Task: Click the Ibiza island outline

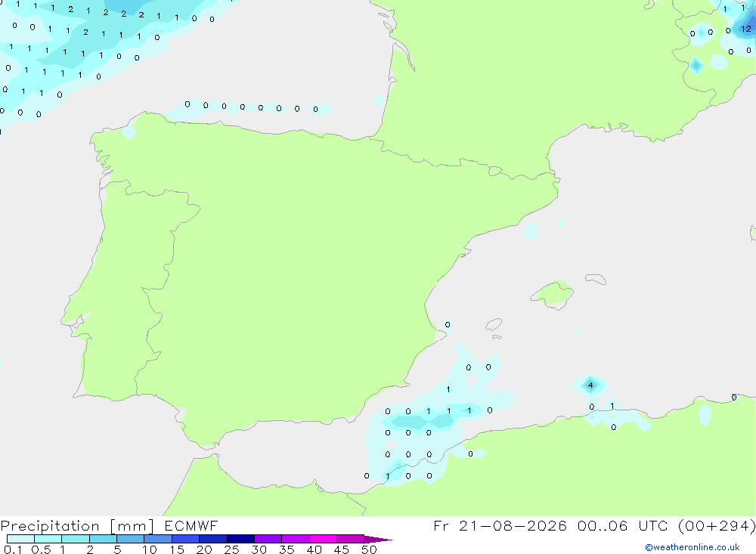Action: [x=494, y=324]
